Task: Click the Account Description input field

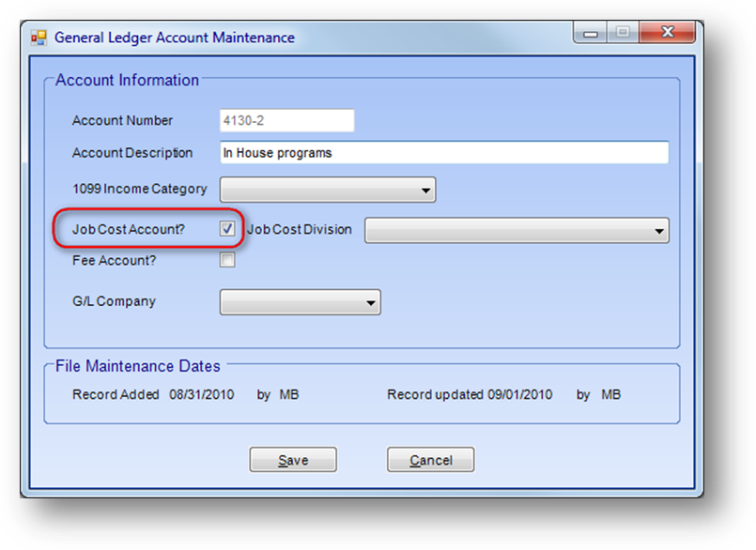Action: 444,153
